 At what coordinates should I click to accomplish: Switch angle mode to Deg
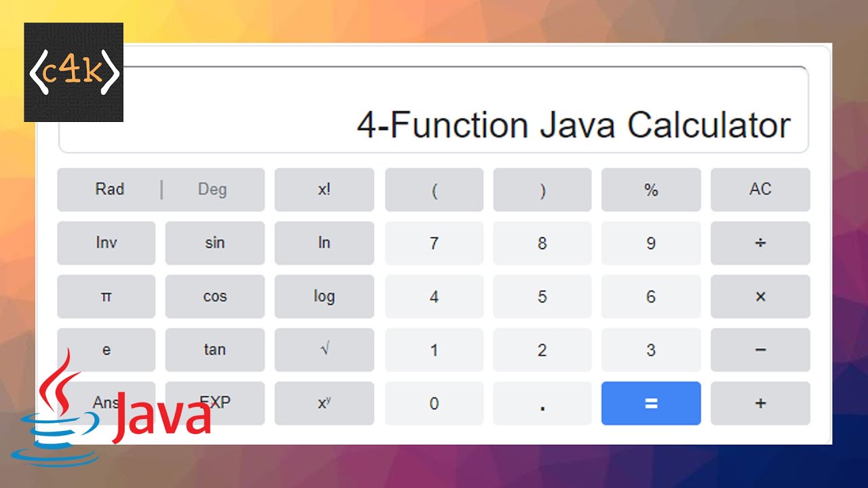212,189
